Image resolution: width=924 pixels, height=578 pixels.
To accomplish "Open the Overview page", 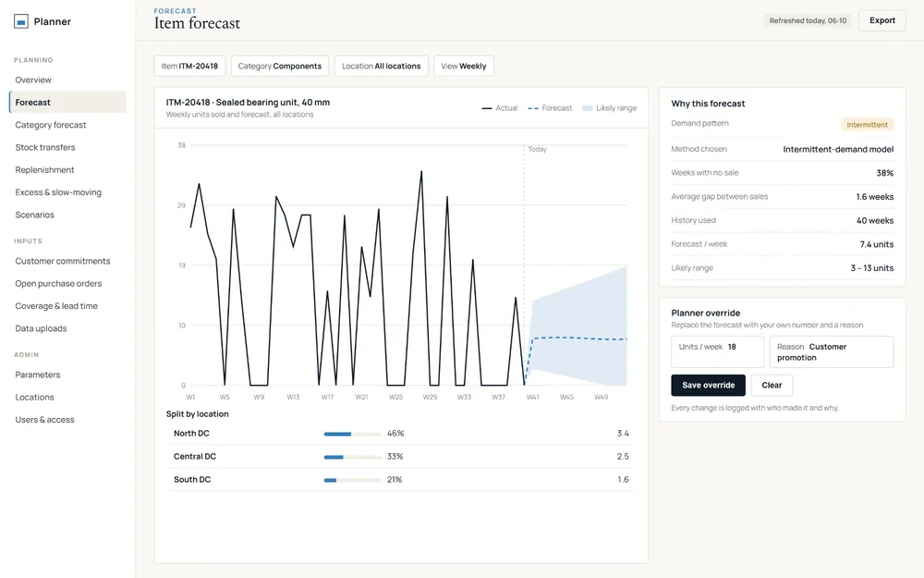I will pyautogui.click(x=33, y=80).
